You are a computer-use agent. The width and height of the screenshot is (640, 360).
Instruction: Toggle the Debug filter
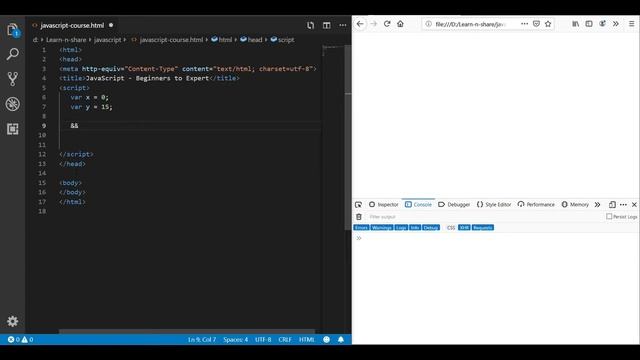[431, 228]
